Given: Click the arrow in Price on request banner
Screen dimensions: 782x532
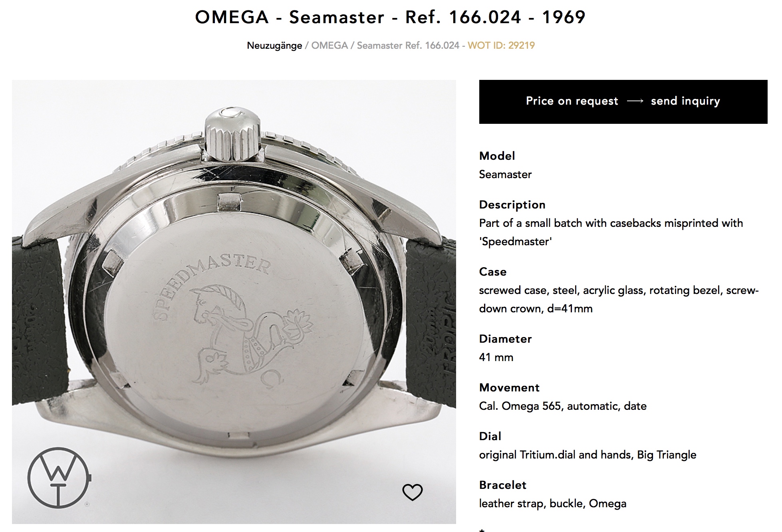Looking at the screenshot, I should 635,101.
